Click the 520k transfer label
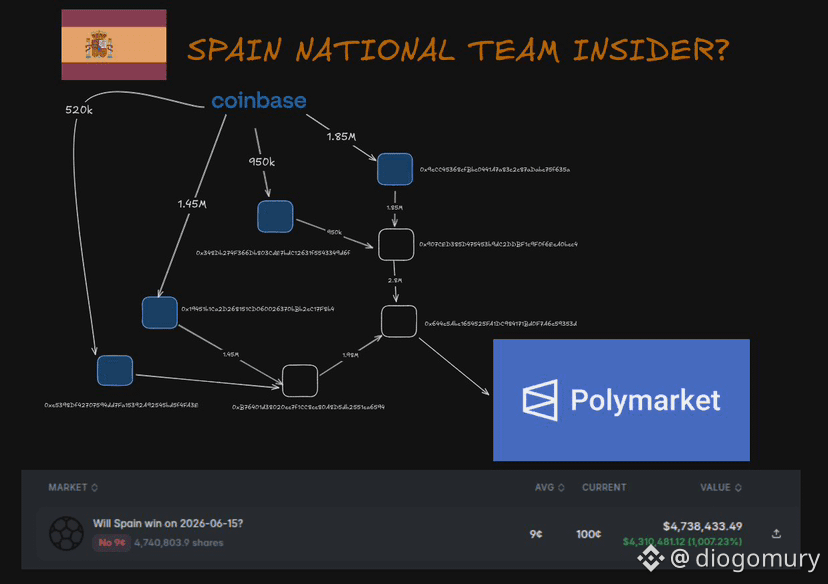The width and height of the screenshot is (828, 584). [x=79, y=110]
